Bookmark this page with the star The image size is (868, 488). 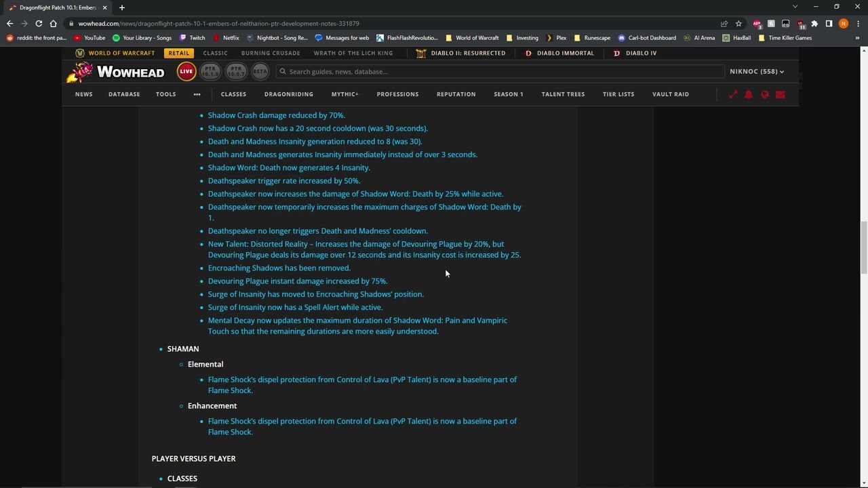tap(738, 23)
